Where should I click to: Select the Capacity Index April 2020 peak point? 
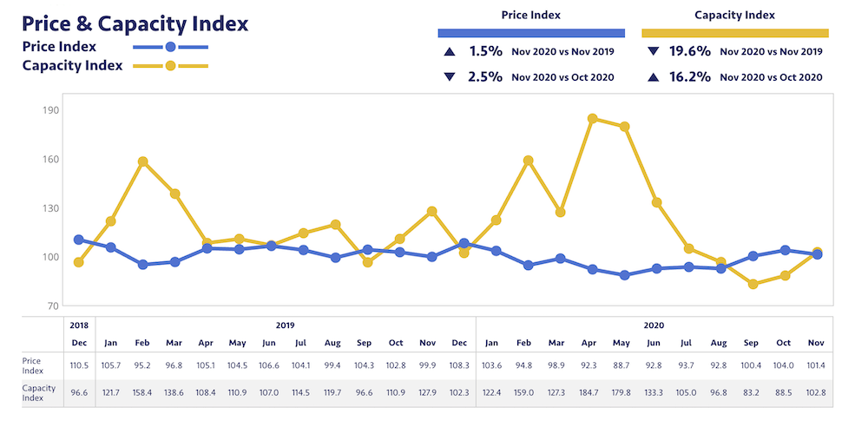pos(592,119)
